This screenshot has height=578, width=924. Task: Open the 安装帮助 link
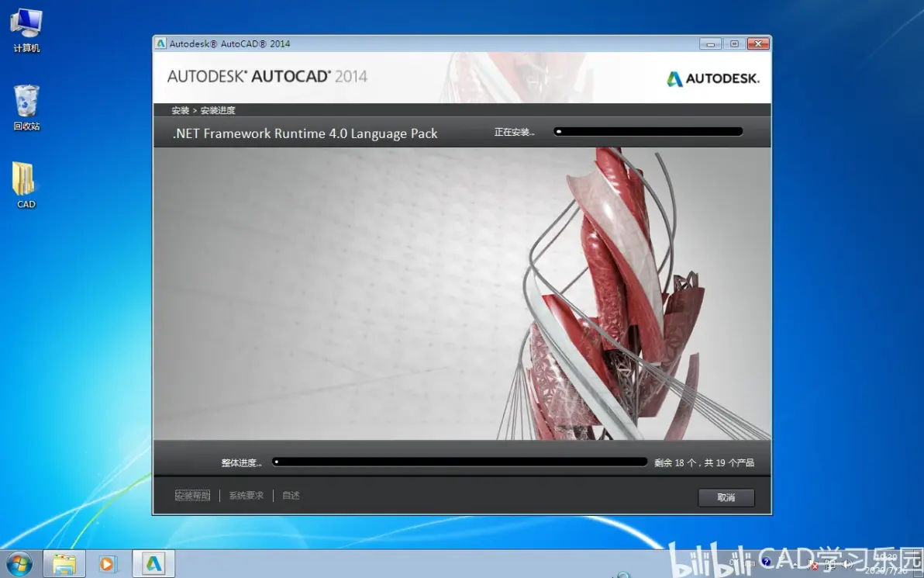193,496
